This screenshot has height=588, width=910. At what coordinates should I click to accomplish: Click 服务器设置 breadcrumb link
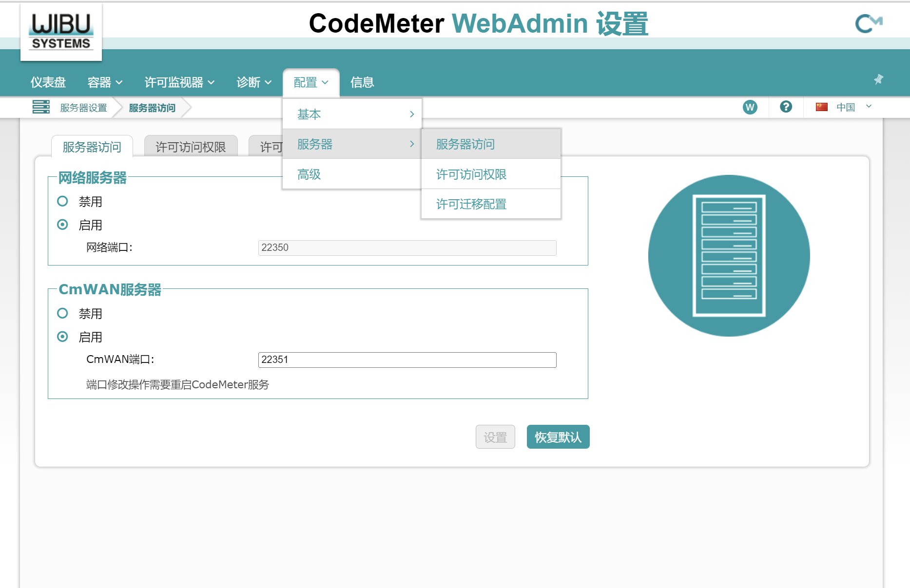tap(83, 108)
